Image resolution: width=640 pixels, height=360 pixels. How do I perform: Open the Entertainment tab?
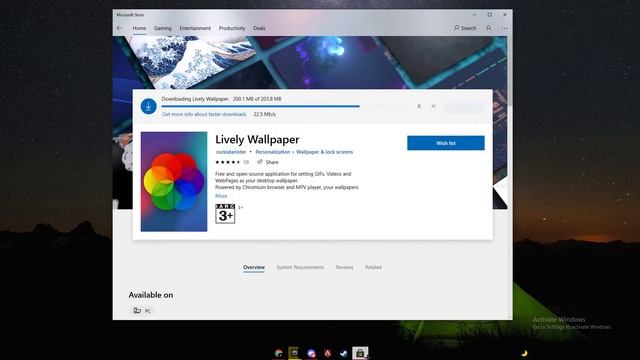(x=195, y=28)
